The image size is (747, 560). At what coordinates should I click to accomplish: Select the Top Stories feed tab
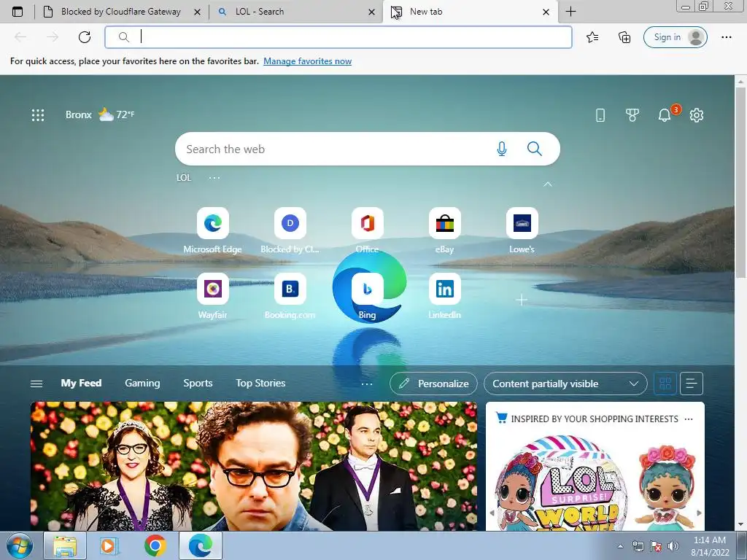tap(260, 384)
